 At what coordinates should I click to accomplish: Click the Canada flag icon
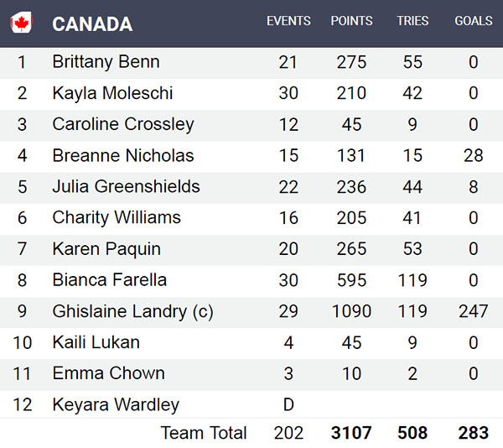[x=21, y=23]
